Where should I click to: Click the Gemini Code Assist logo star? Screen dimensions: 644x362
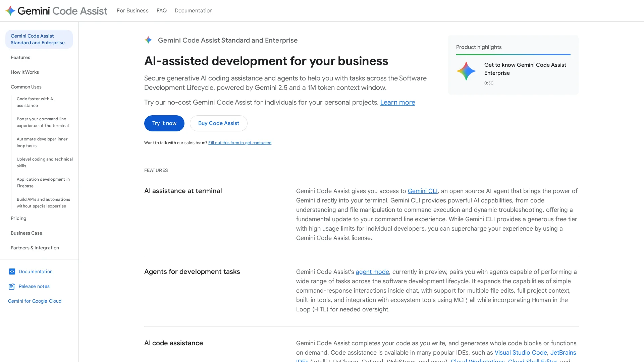pyautogui.click(x=10, y=11)
